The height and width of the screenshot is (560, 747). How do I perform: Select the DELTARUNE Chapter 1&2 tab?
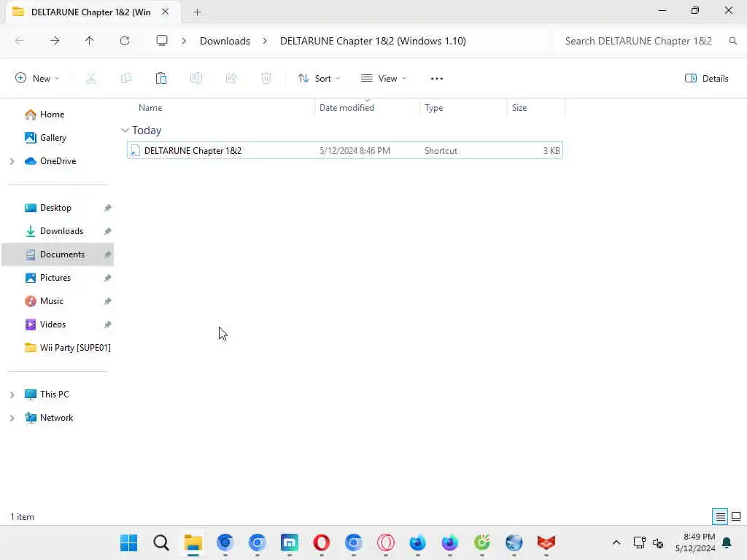90,12
